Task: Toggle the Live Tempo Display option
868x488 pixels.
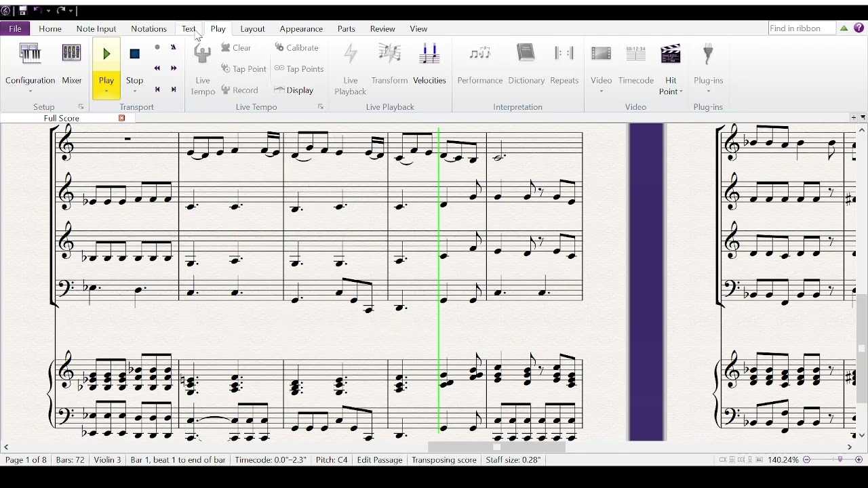Action: tap(294, 90)
